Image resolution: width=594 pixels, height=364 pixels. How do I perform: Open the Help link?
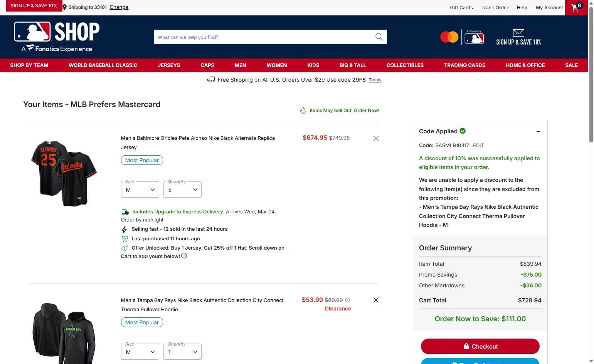[522, 7]
